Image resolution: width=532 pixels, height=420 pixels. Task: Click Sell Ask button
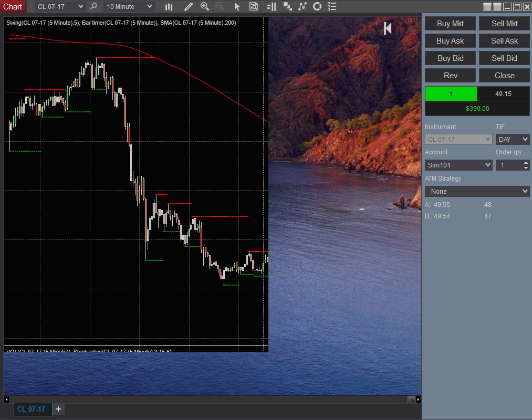coord(504,41)
